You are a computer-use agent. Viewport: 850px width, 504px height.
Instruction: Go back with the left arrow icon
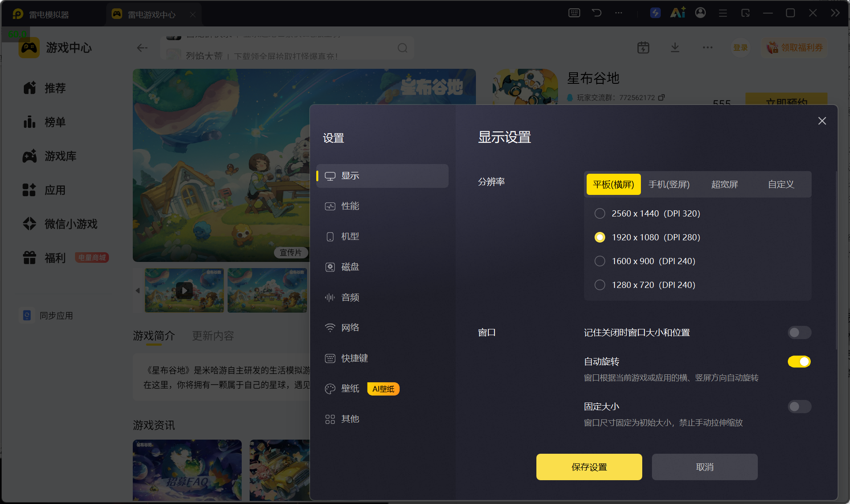pyautogui.click(x=142, y=48)
